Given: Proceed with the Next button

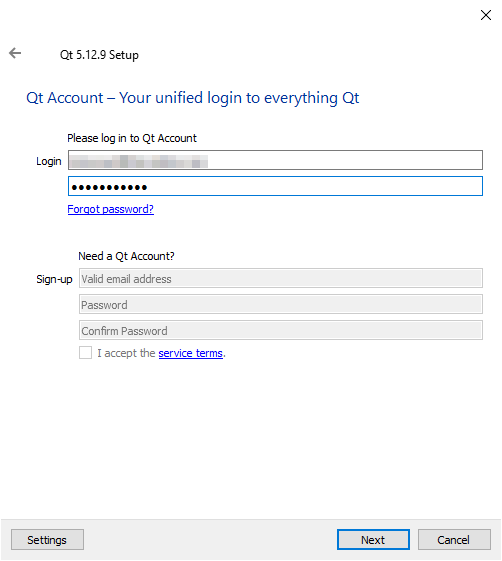Looking at the screenshot, I should tap(373, 540).
